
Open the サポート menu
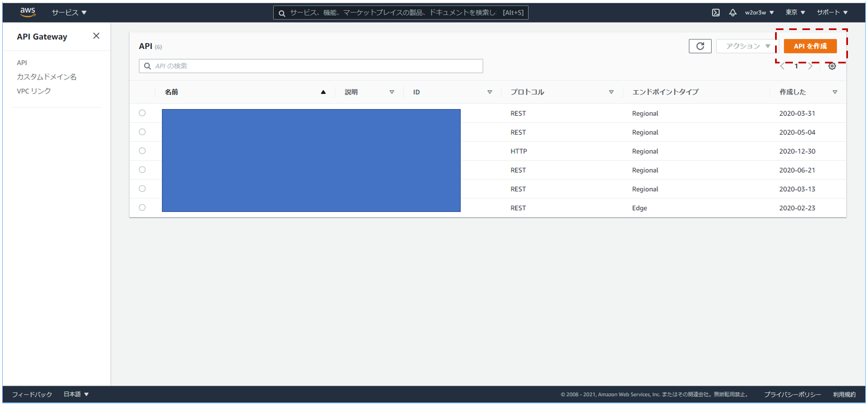click(833, 12)
